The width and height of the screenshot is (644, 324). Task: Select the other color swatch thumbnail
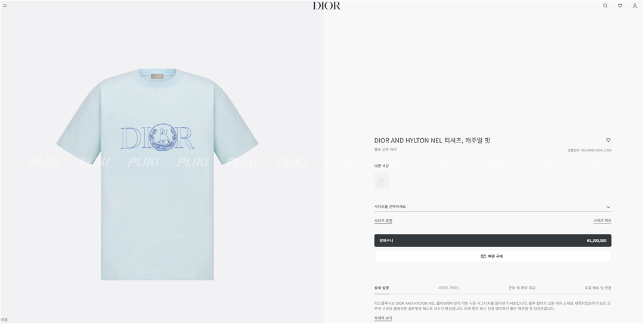382,181
